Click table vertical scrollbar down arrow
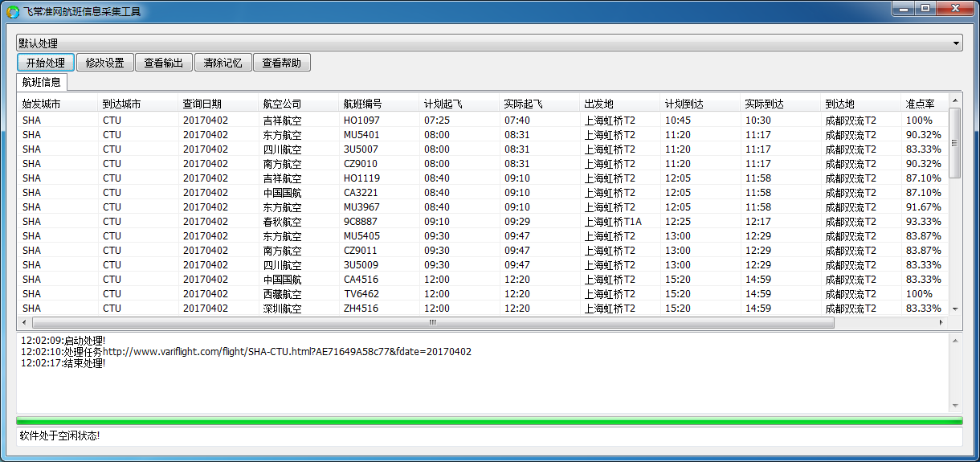 point(955,309)
